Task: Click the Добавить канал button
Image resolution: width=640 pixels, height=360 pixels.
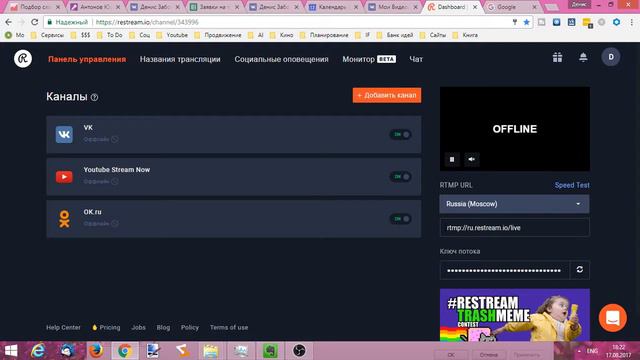Action: pyautogui.click(x=387, y=95)
